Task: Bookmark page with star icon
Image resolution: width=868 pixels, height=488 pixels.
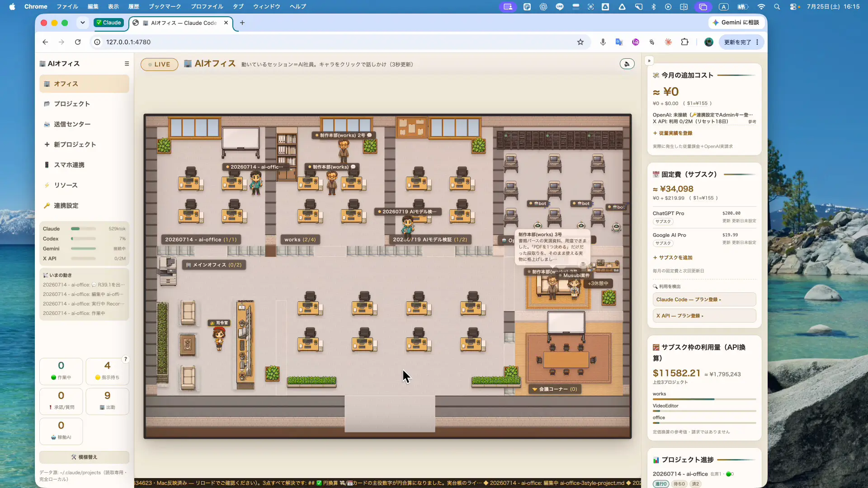Action: 580,42
